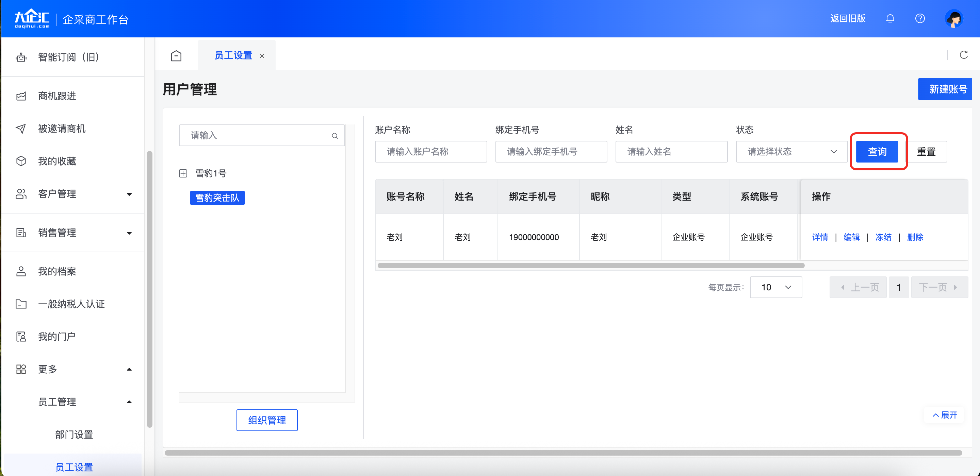Click the refresh icon at top right
The height and width of the screenshot is (476, 980).
[964, 55]
